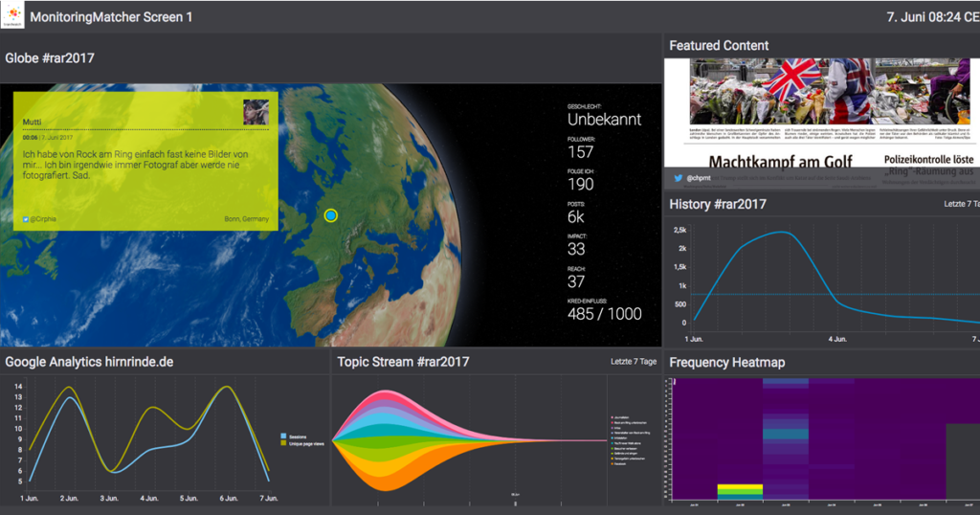Click the Bonn, Germany location text
This screenshot has height=515, width=980.
click(247, 219)
